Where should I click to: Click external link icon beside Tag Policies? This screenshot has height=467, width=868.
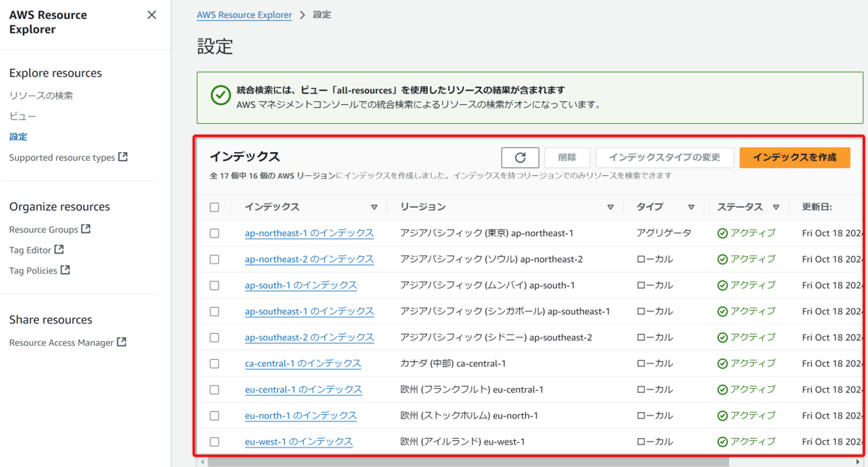pos(65,269)
